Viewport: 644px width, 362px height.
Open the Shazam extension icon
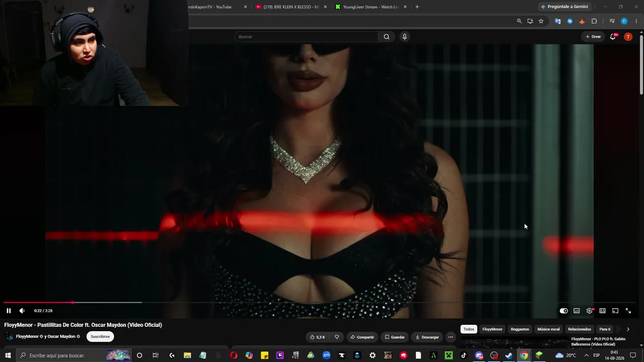click(x=570, y=21)
